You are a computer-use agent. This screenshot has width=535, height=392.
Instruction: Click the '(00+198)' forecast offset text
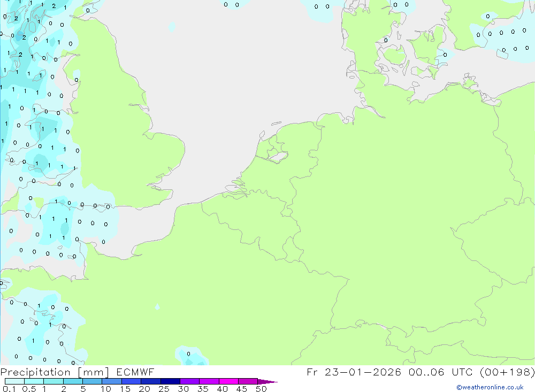(507, 372)
